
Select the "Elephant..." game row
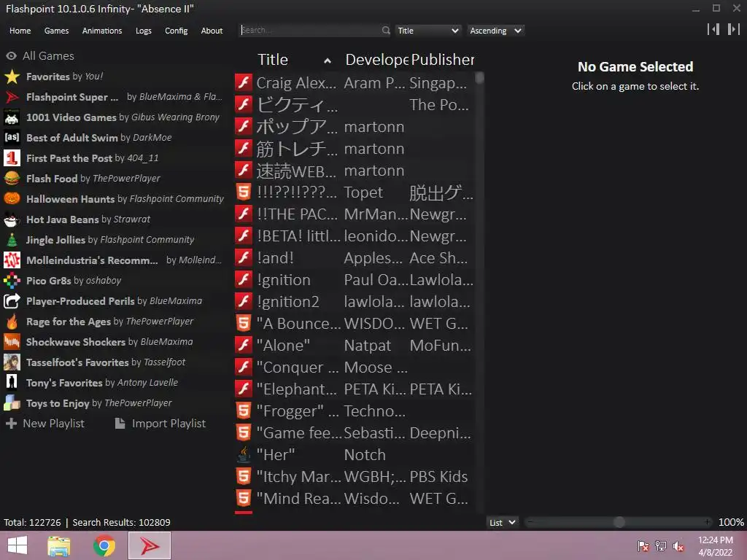[355, 389]
